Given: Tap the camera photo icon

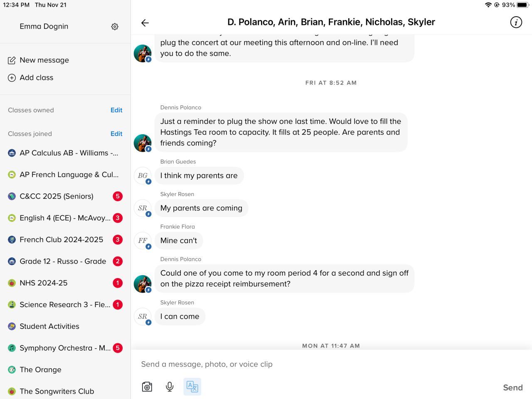Looking at the screenshot, I should (x=147, y=387).
